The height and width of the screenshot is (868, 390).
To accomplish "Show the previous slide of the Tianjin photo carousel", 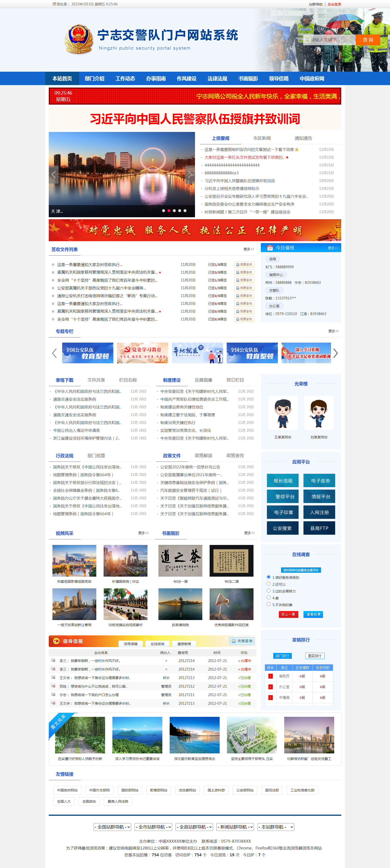I will [x=54, y=175].
